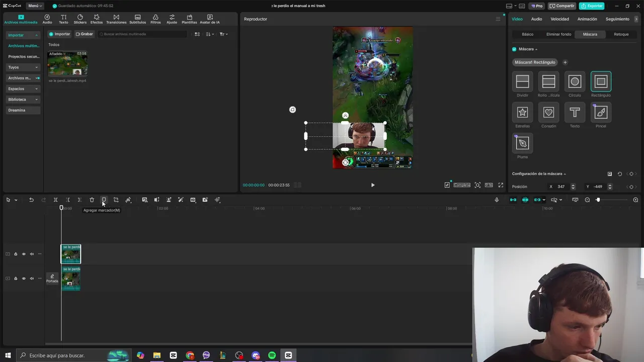Open the Efectos panel
This screenshot has height=362, width=644.
point(97,19)
